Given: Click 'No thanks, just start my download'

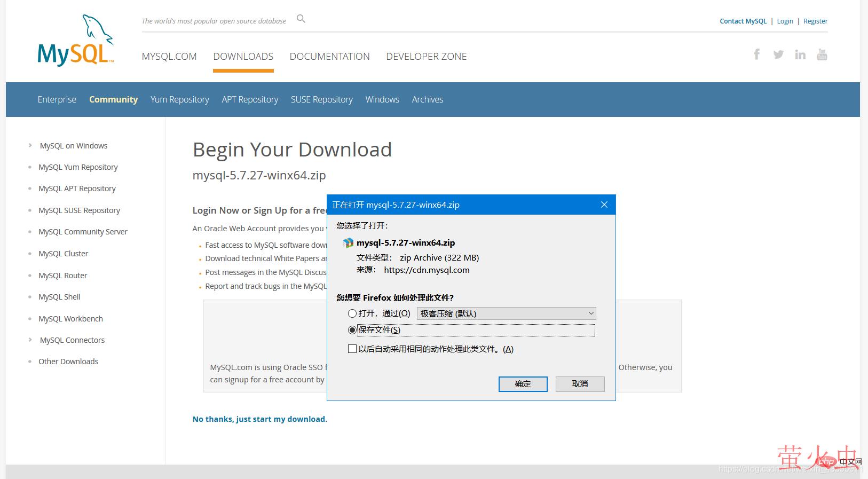Looking at the screenshot, I should [x=260, y=419].
